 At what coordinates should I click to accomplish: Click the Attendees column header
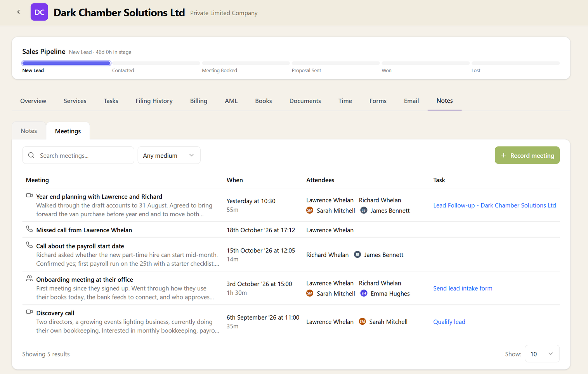point(320,180)
